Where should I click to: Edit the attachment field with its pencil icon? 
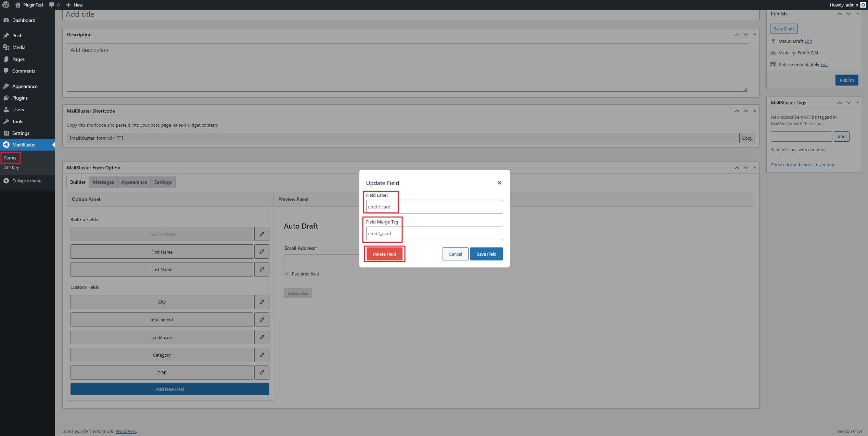(x=261, y=319)
